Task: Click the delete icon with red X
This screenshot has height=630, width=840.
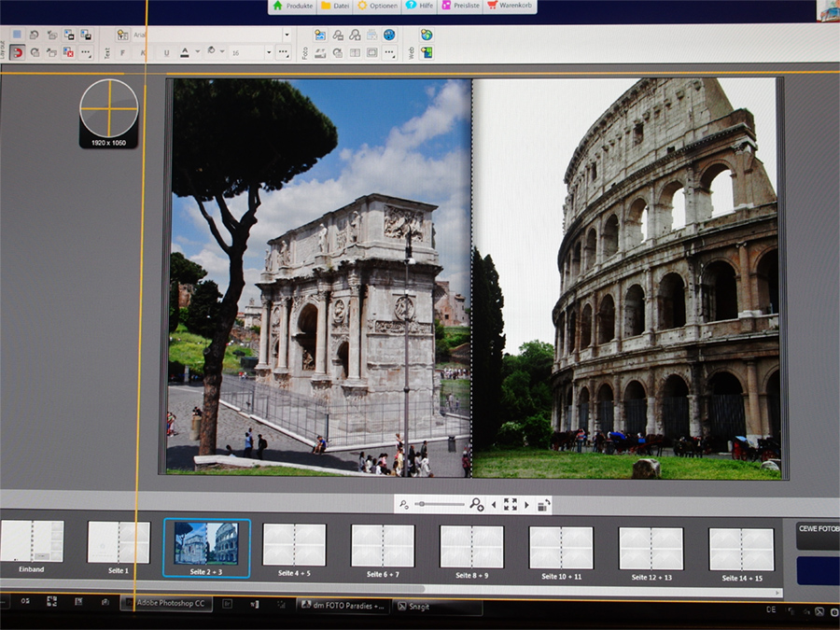Action: [68, 52]
